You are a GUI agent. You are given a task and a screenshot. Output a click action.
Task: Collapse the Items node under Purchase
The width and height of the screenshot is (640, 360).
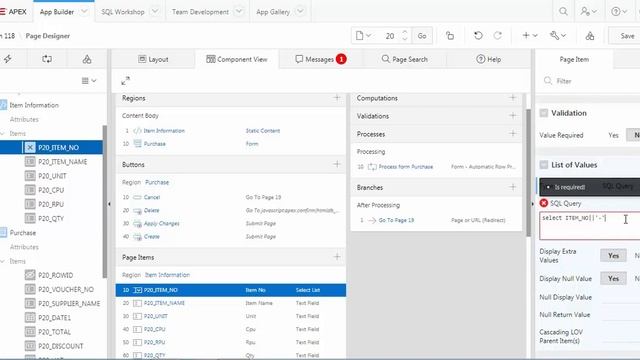[2, 261]
